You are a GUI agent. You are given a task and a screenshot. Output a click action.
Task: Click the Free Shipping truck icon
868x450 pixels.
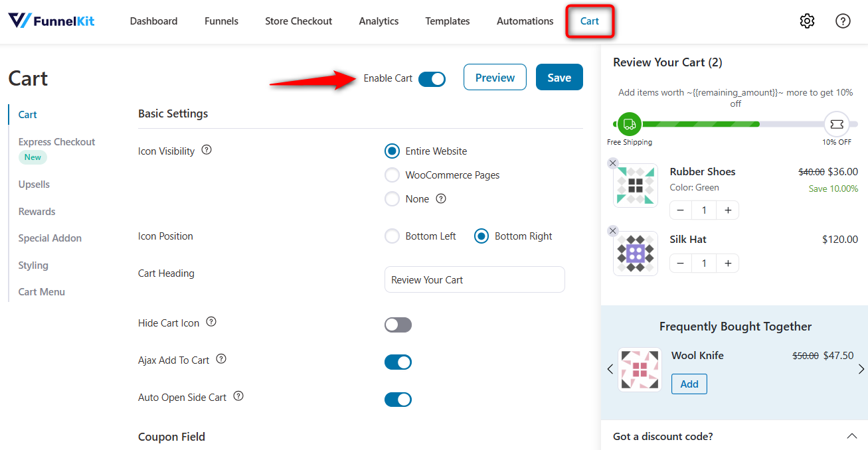(629, 124)
